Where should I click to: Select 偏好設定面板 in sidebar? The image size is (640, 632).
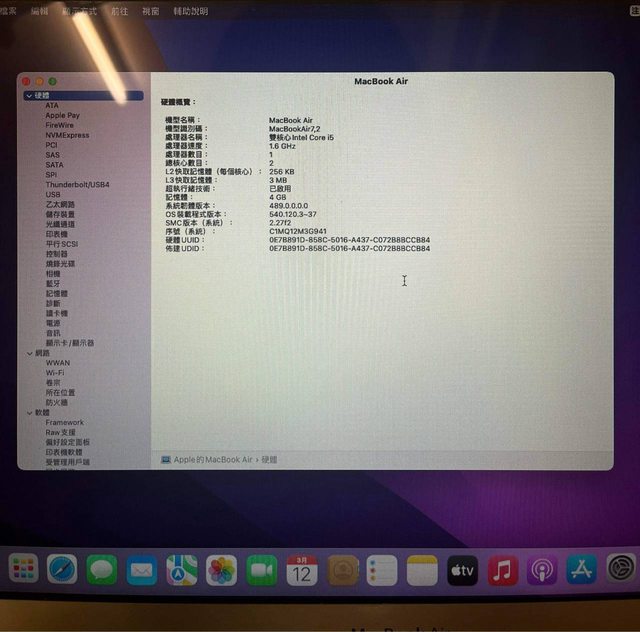[67, 442]
